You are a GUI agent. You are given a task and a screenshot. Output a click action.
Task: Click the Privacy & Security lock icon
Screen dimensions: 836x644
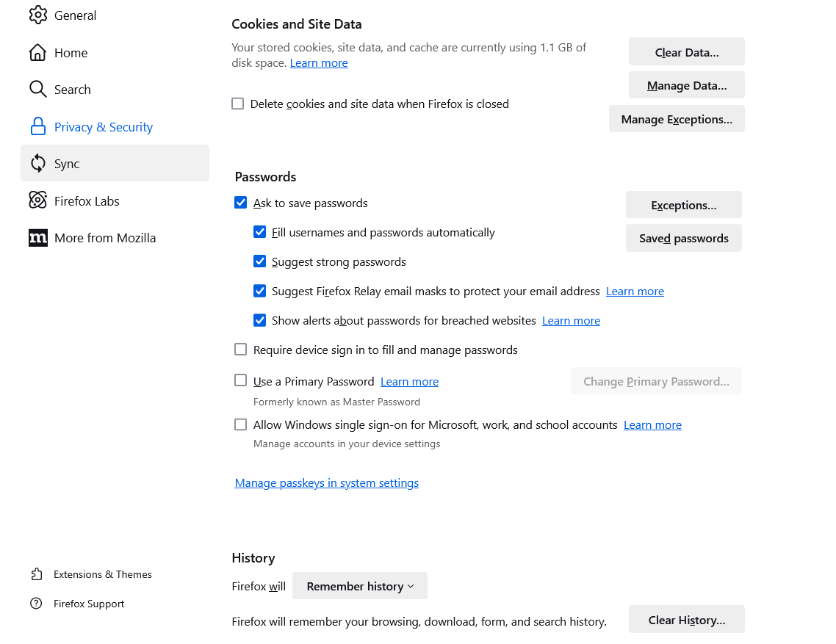tap(37, 127)
